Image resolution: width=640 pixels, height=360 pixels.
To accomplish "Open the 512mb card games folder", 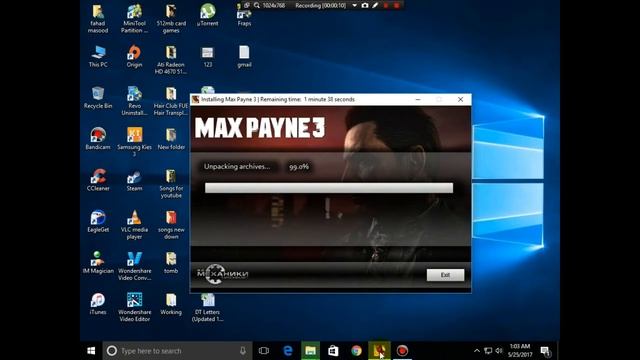I will click(x=171, y=18).
